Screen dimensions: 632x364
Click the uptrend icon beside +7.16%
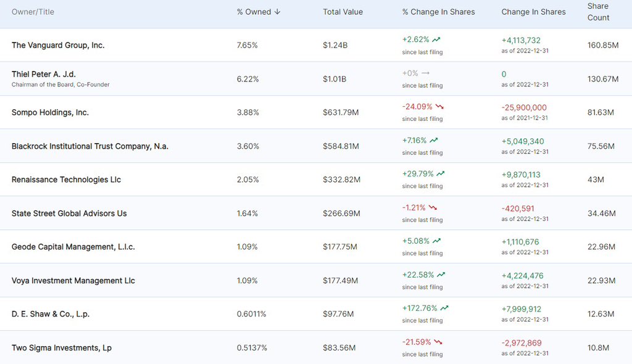434,141
